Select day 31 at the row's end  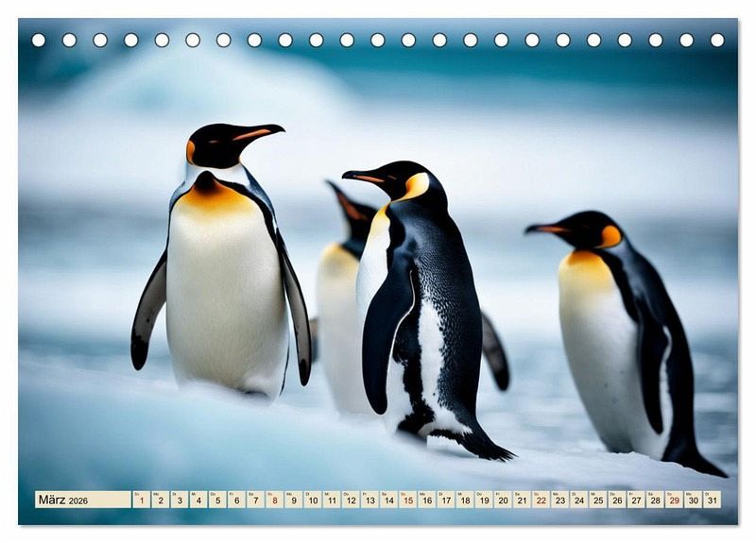coord(712,500)
